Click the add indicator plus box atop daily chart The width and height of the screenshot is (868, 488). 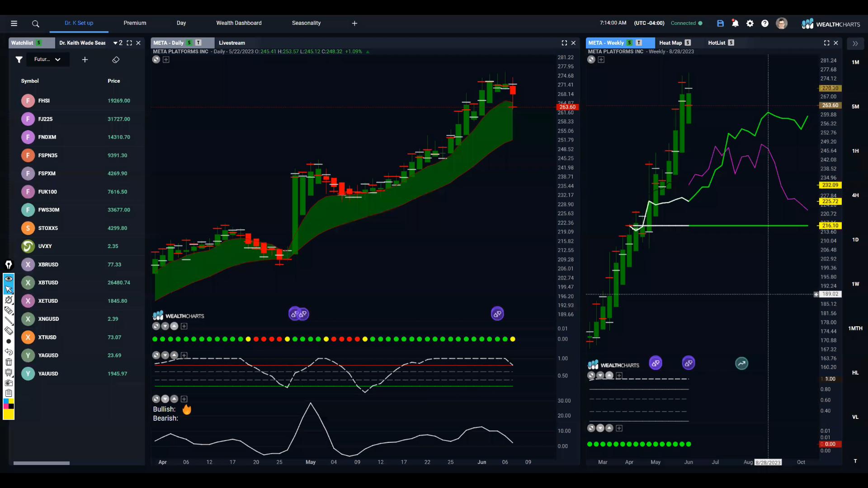(x=166, y=60)
